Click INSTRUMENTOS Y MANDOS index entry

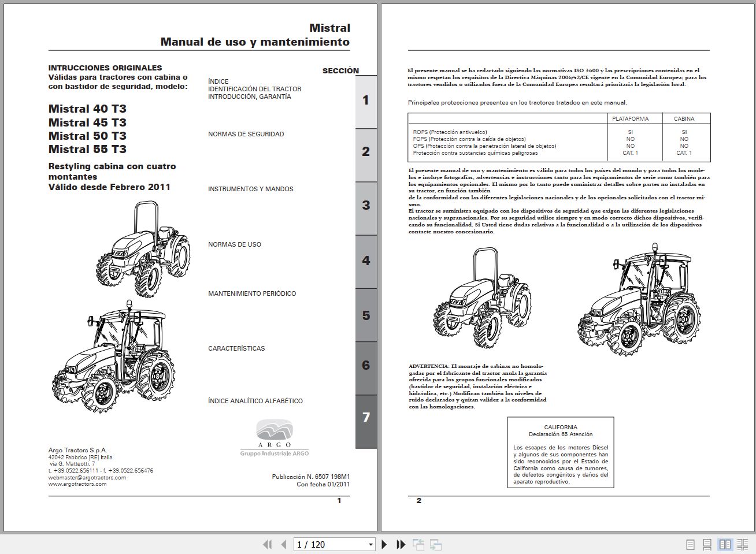click(x=251, y=189)
